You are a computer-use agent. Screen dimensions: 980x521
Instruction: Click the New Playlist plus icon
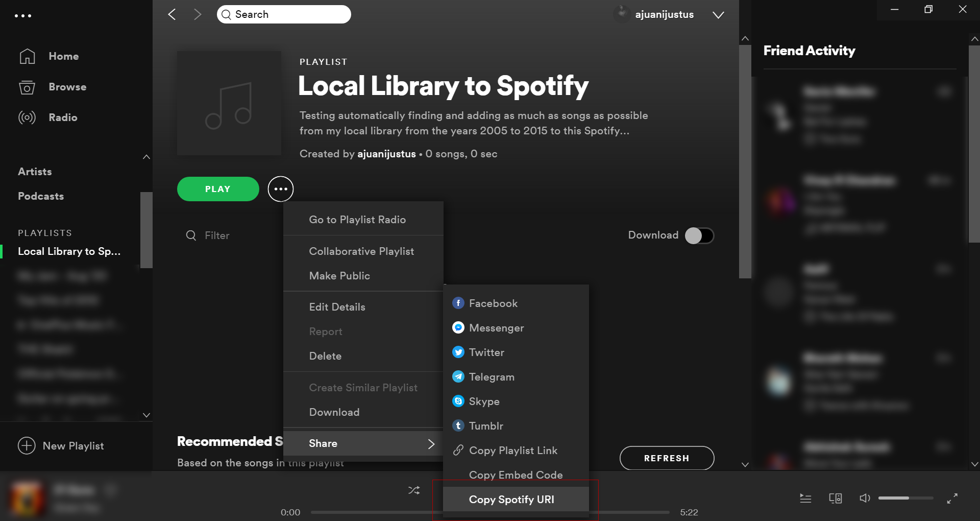[x=27, y=446]
